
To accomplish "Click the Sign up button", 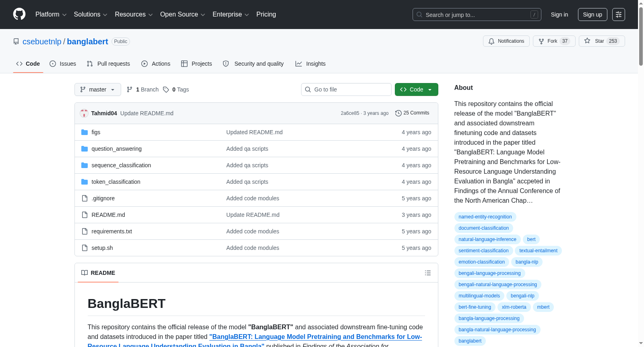I will click(x=592, y=15).
